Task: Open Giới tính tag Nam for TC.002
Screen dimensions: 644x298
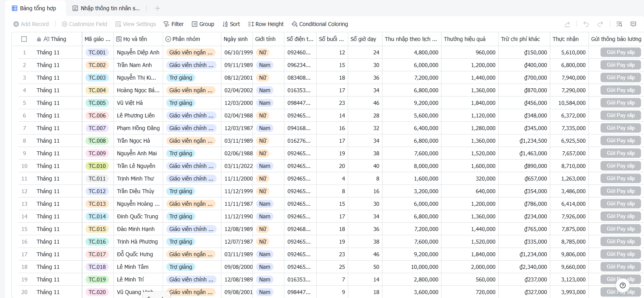Action: pyautogui.click(x=265, y=65)
